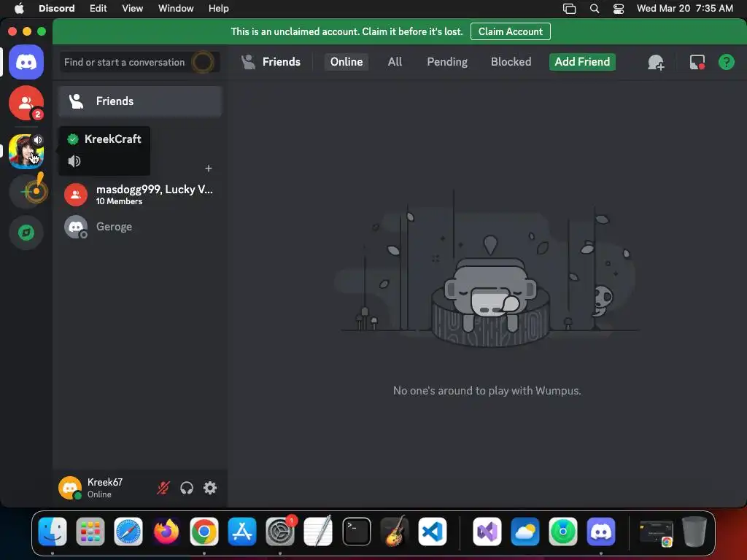Open the minimized Chrome window thumbnail in Dock
The width and height of the screenshot is (747, 560).
click(656, 532)
